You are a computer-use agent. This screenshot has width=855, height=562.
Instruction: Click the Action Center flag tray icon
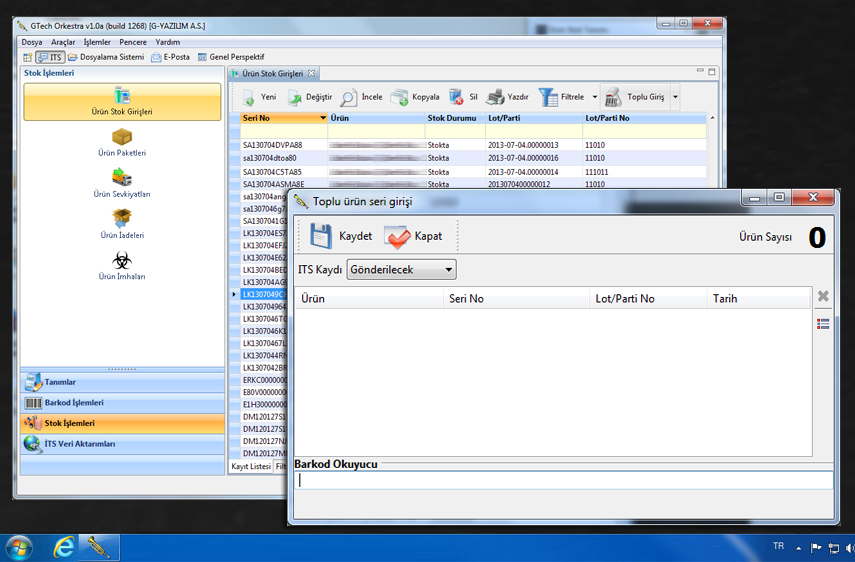(x=816, y=547)
